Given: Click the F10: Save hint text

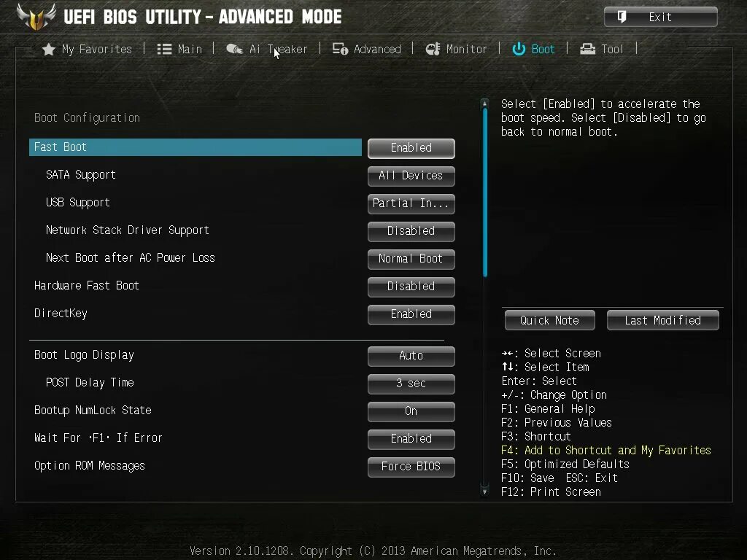Looking at the screenshot, I should (528, 478).
